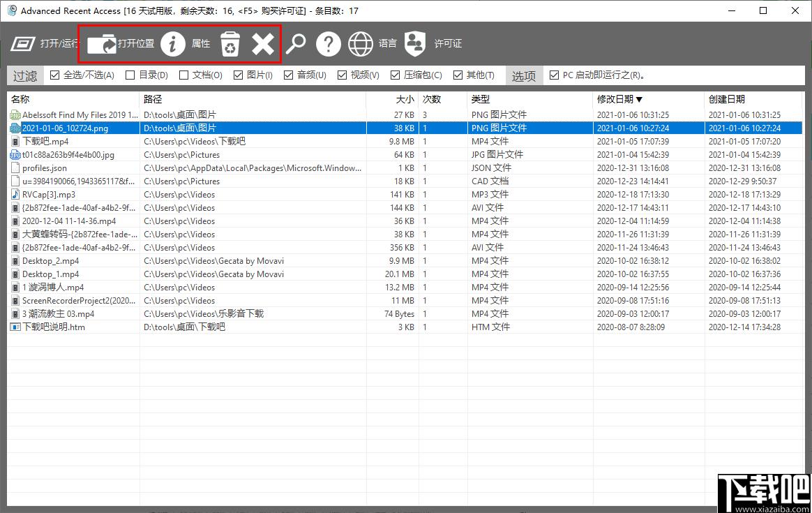Click video icon of 下载吧.mp4
Viewport: 812px width, 513px height.
[x=15, y=142]
